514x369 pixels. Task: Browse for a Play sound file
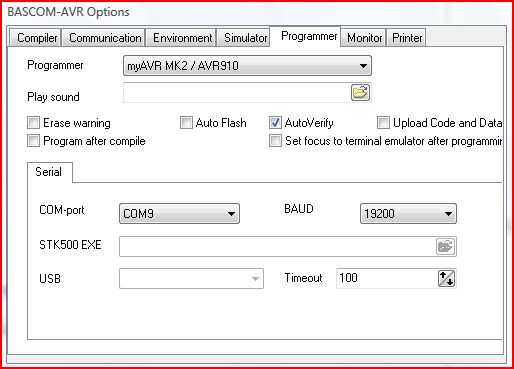click(360, 92)
